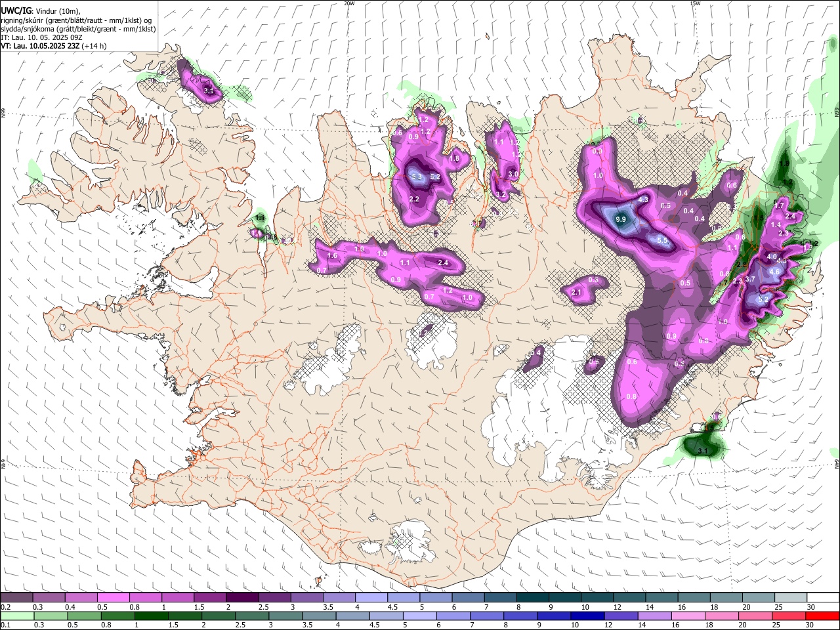Click the '2.1' value in the isolated central patch
Image resolution: width=840 pixels, height=630 pixels.
[x=577, y=293]
